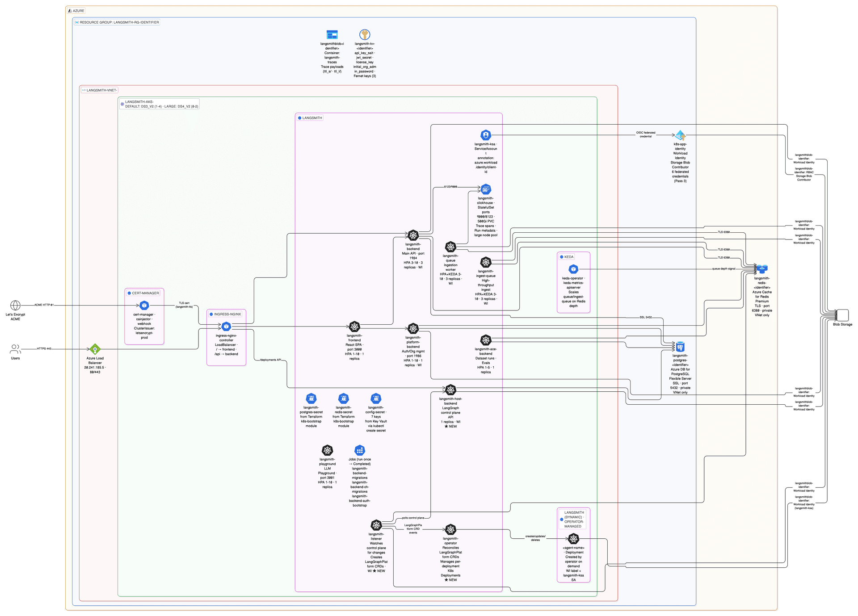Image resolution: width=858 pixels, height=616 pixels.
Task: Select the ingress-nginx-controller icon
Action: tap(226, 327)
